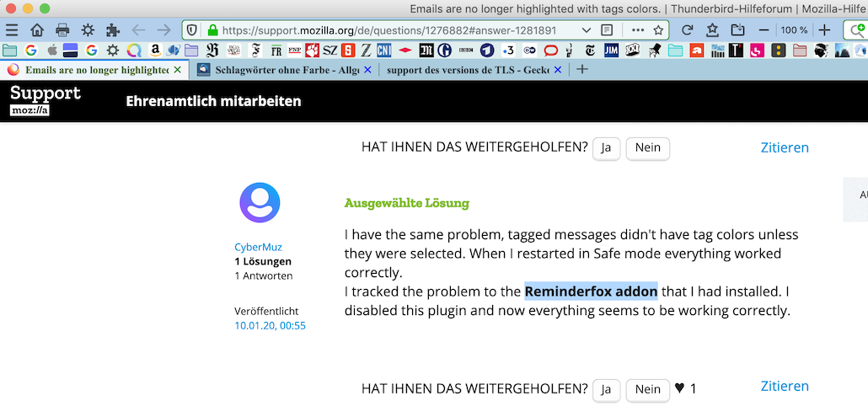Click 'Ehrenamtlich mitarbeiten' in the header
The image size is (868, 417).
[214, 102]
